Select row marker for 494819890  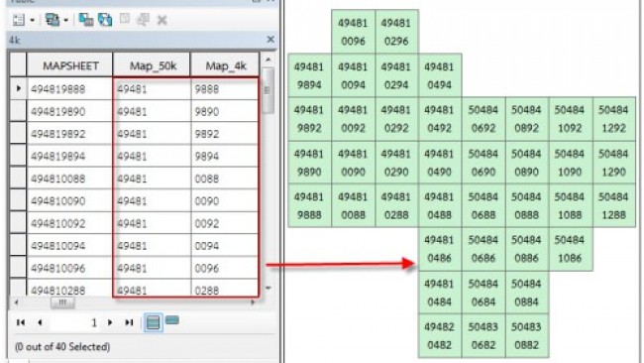click(18, 111)
